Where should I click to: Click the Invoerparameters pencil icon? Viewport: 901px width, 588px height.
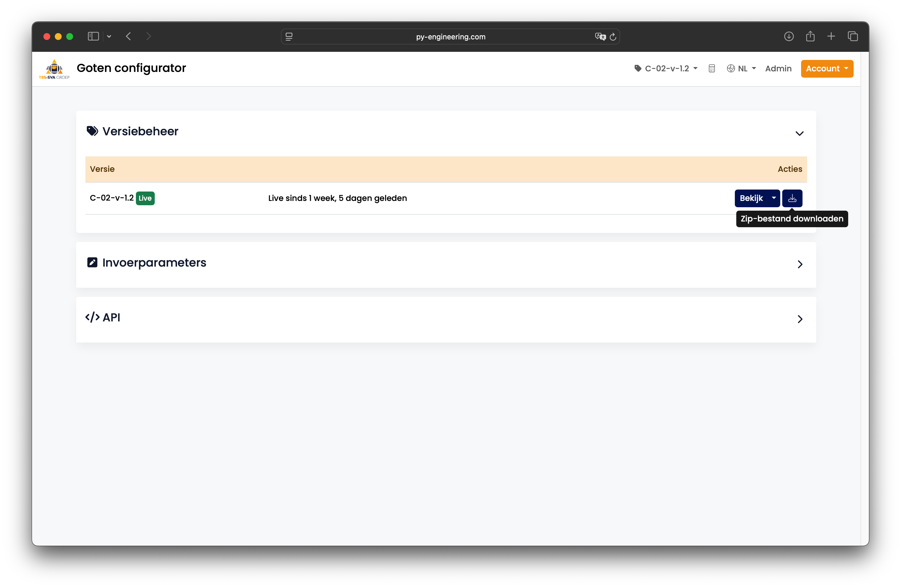[x=92, y=262]
